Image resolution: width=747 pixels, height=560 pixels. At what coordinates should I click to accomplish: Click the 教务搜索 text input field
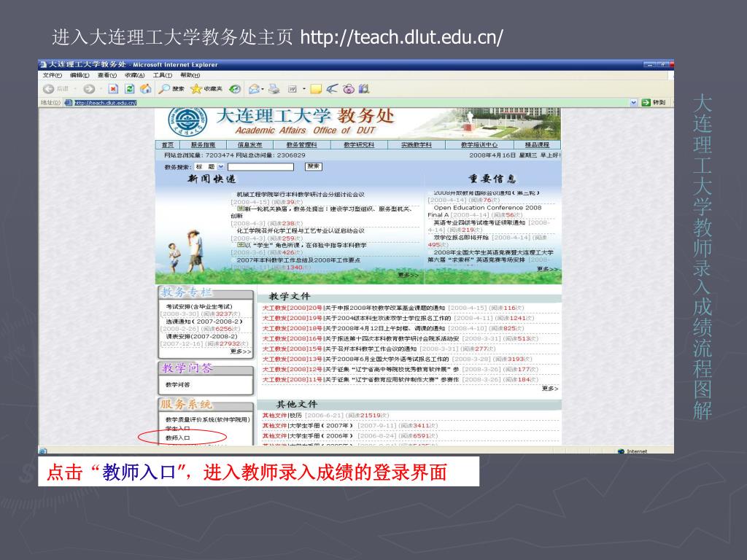pos(260,167)
